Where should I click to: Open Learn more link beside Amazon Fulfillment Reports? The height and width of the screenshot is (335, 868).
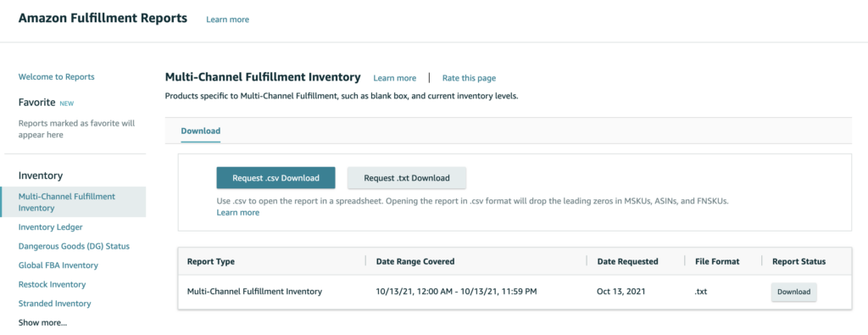(x=227, y=20)
